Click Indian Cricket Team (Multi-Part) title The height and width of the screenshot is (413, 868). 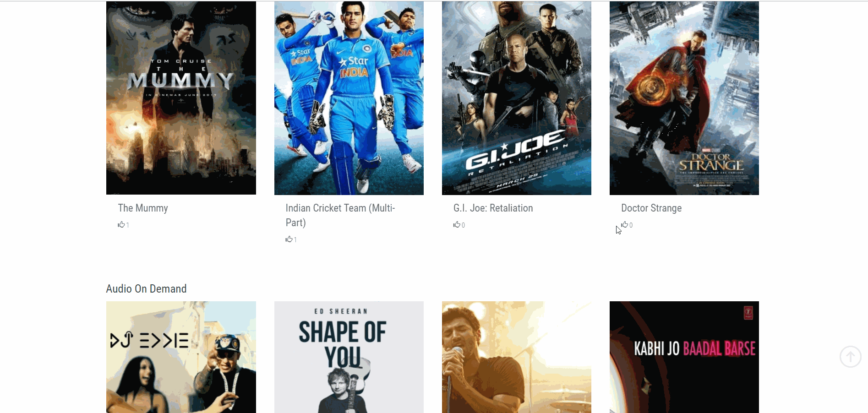pos(340,215)
